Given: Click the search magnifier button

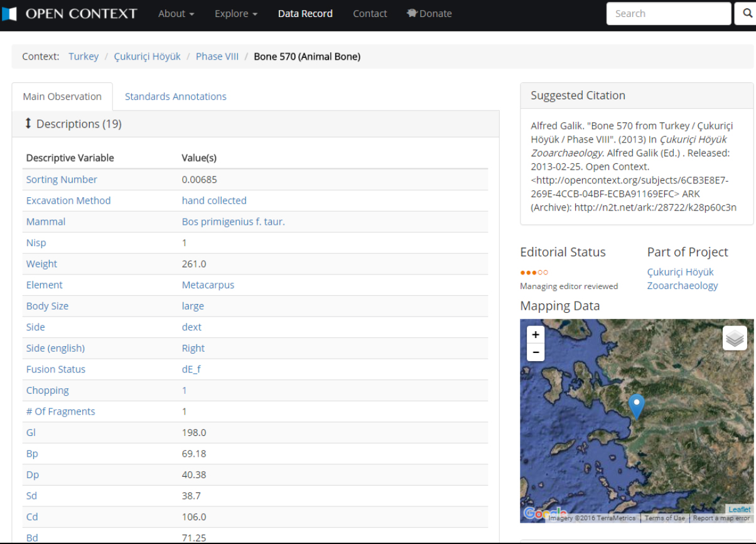Looking at the screenshot, I should coord(745,14).
